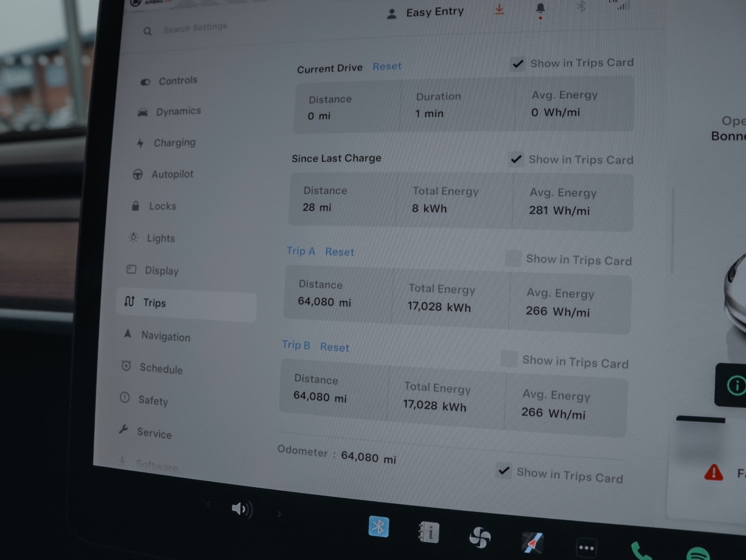Click the Bluetooth status icon at top
Screen dimensions: 746x560
pyautogui.click(x=581, y=6)
